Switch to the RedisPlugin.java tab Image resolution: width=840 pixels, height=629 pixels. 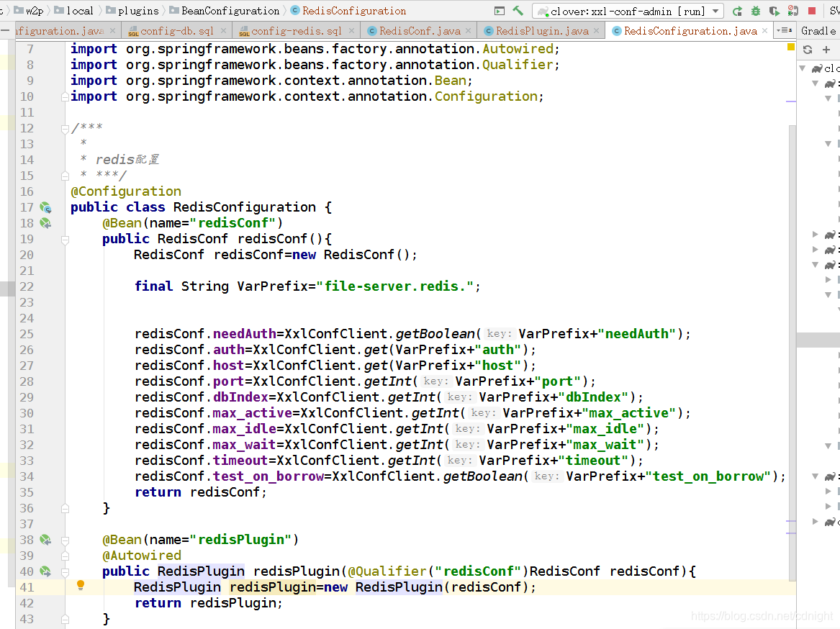click(542, 31)
